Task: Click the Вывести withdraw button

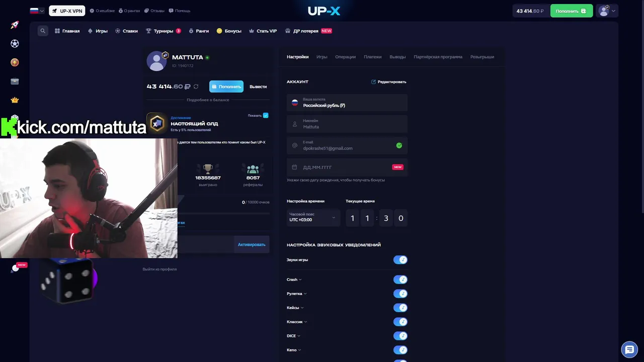Action: pyautogui.click(x=258, y=86)
